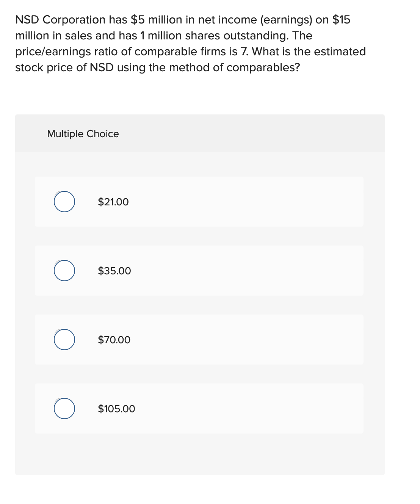The image size is (420, 504).
Task: Click the "Multiple Choice" heading
Action: [x=83, y=134]
